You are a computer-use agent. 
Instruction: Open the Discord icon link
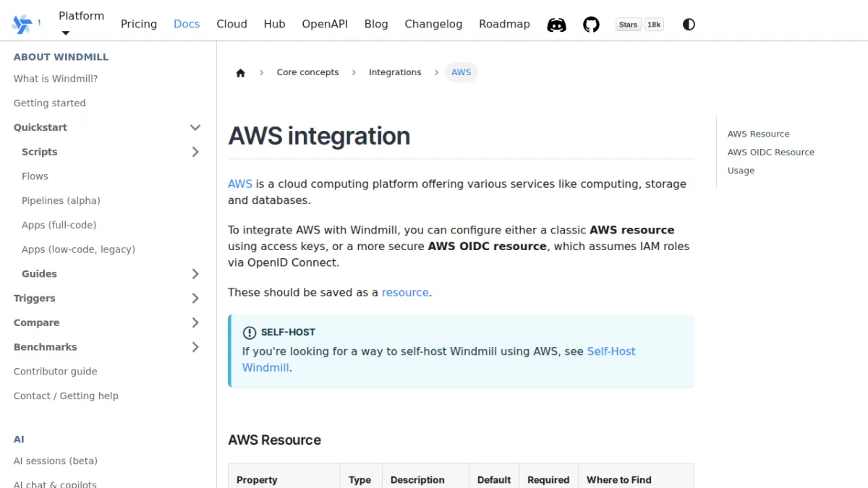point(556,25)
